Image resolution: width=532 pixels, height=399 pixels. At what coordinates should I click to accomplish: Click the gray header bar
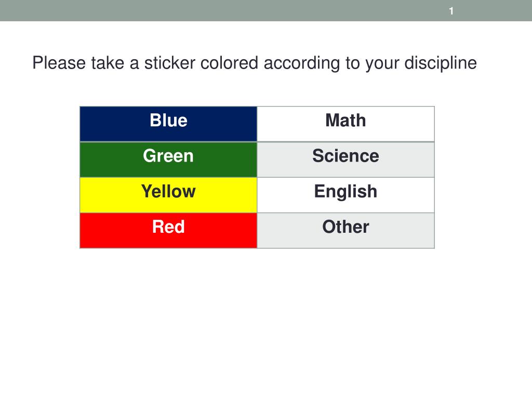(x=266, y=10)
